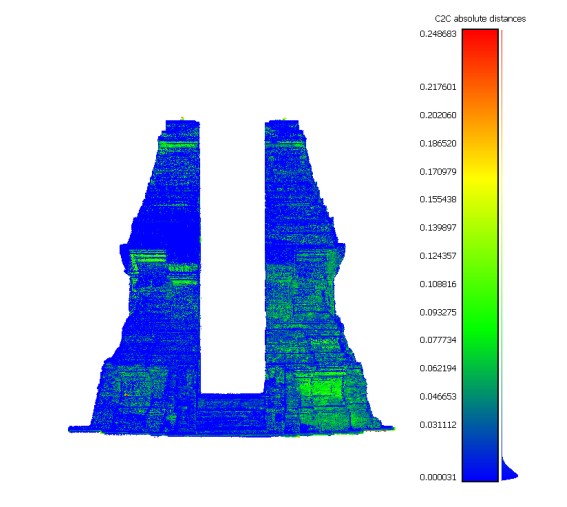567x507 pixels.
Task: Click the 0.031112 scale label
Action: pos(438,425)
